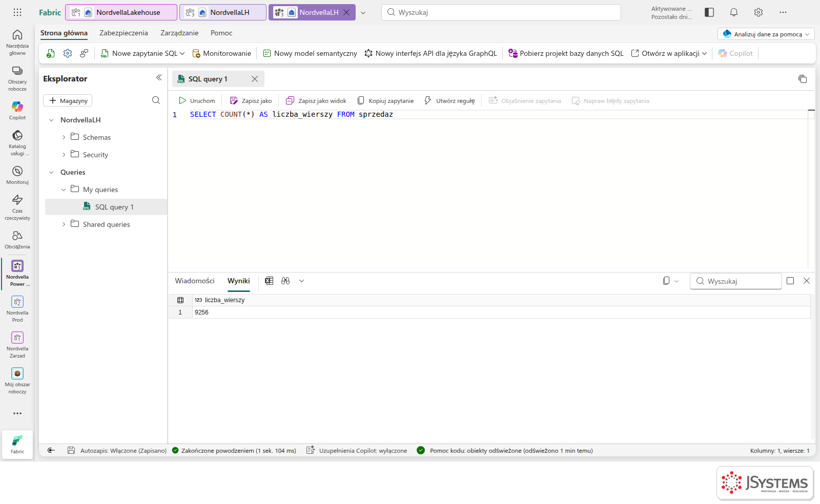Viewport: 820px width, 504px height.
Task: Expand Schemas folder
Action: 64,137
